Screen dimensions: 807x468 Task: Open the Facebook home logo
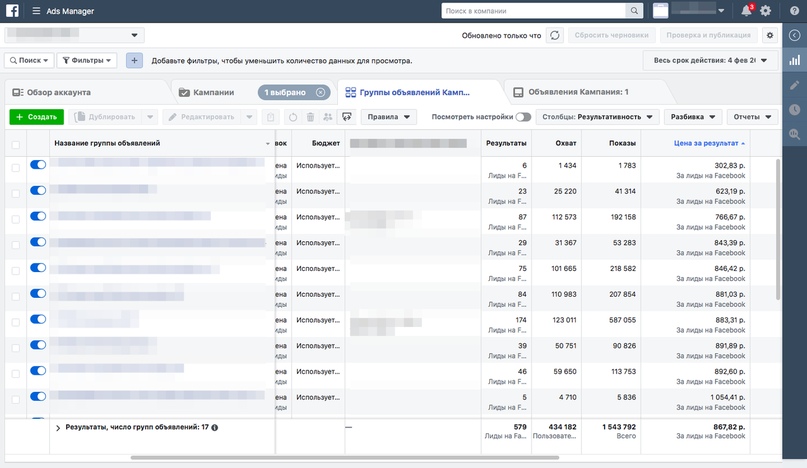pyautogui.click(x=12, y=11)
